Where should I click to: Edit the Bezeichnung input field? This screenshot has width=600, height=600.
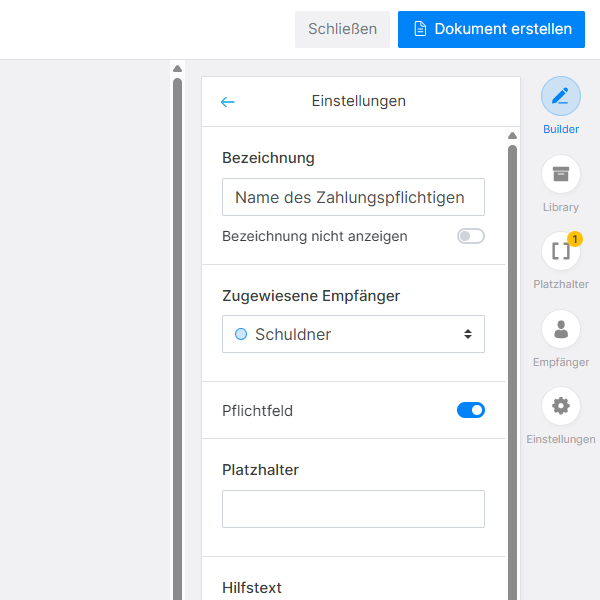353,197
